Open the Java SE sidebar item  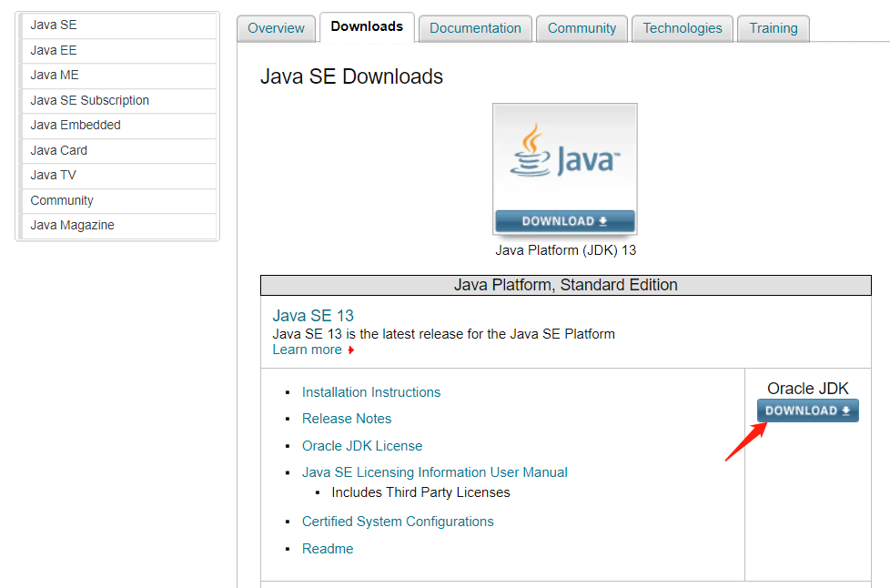(x=117, y=25)
